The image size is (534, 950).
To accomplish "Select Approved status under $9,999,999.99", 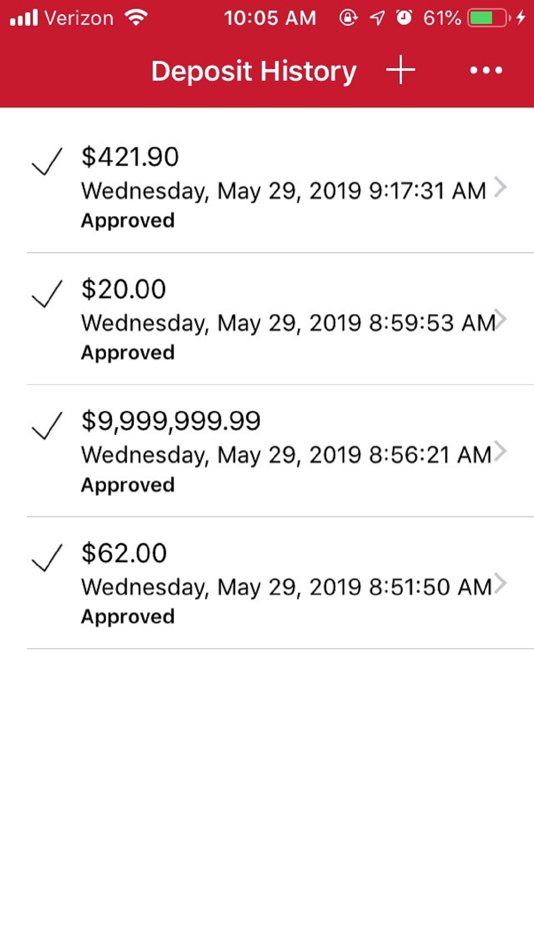I will (128, 485).
